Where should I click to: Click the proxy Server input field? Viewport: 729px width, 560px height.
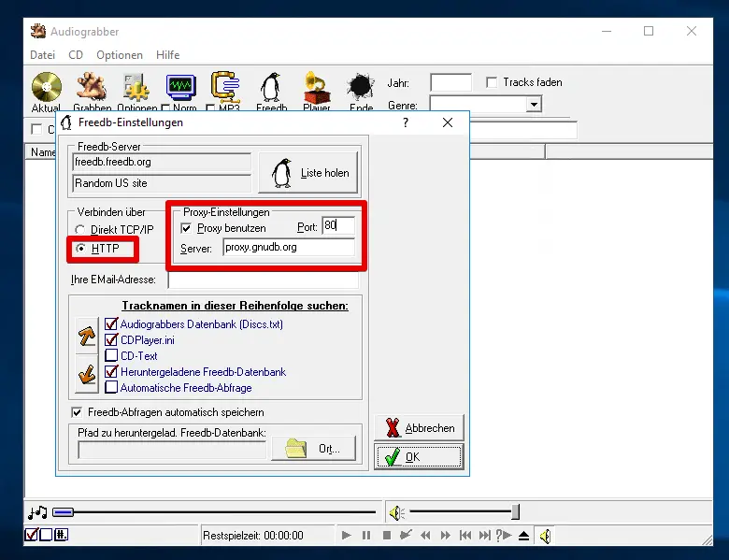[288, 248]
